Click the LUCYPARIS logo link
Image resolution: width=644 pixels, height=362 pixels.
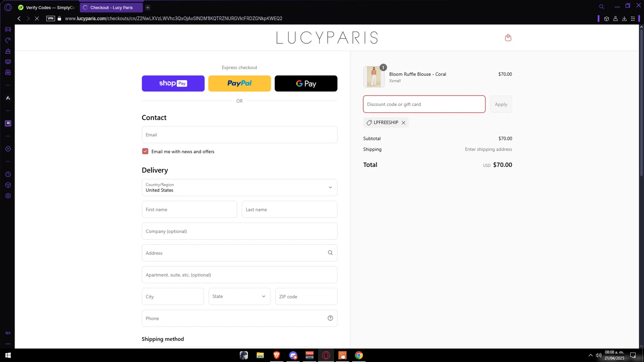point(327,38)
